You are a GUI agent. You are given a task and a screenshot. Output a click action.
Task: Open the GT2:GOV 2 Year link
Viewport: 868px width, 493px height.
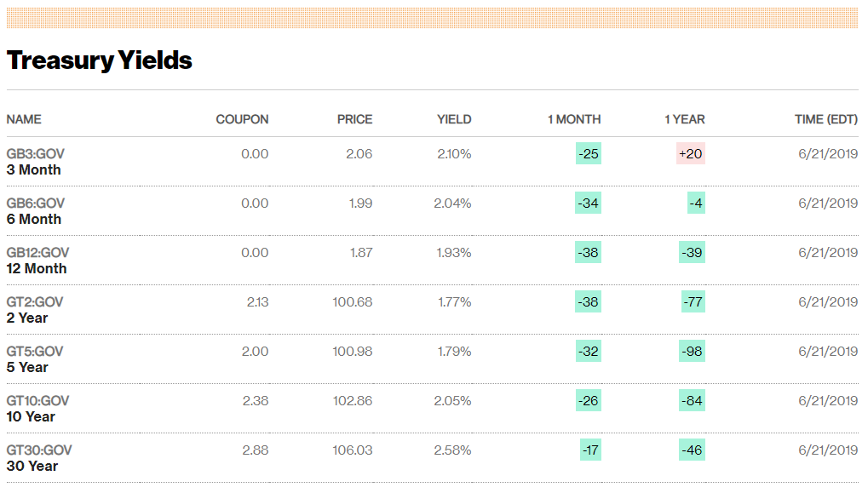click(x=34, y=310)
